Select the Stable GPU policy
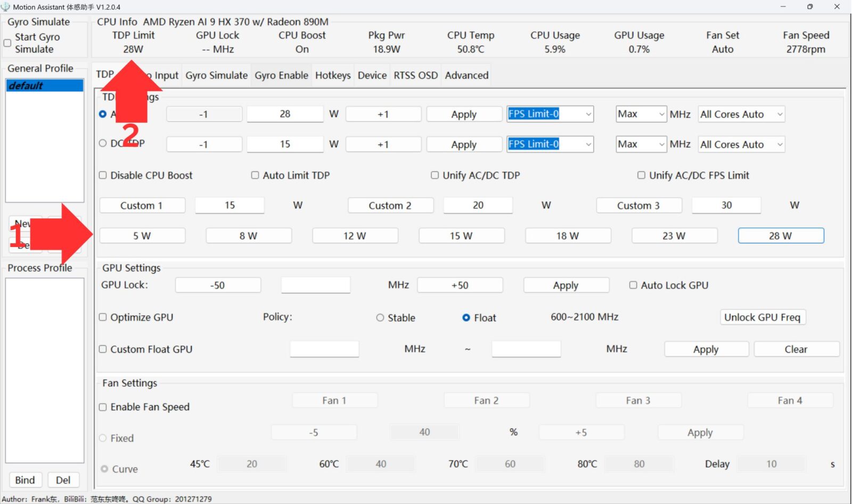Screen dimensions: 852x504 point(380,318)
